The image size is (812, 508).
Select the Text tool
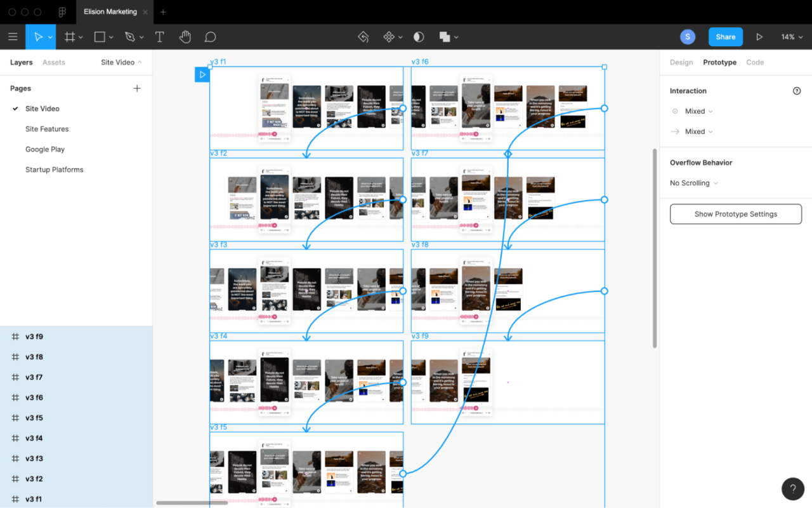click(159, 36)
